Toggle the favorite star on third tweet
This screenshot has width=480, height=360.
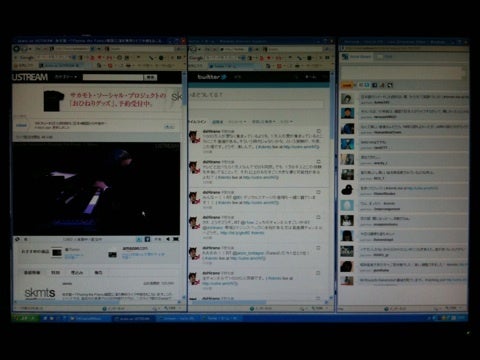(x=318, y=192)
